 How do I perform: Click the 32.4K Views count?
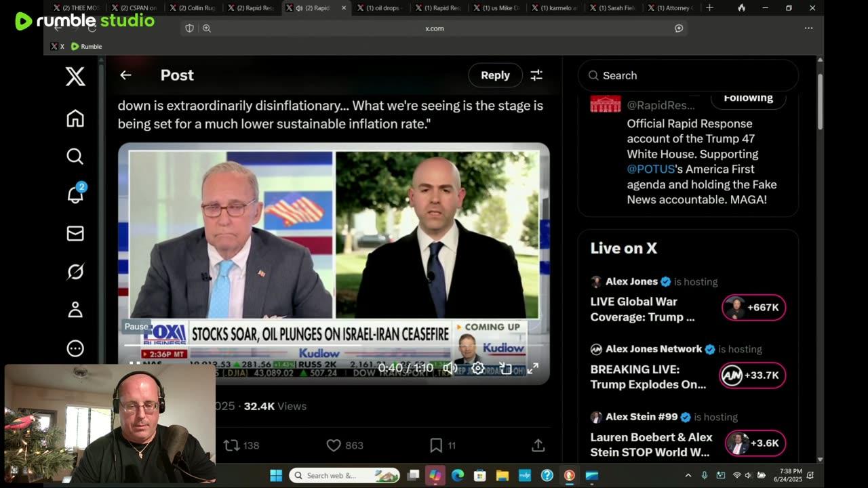pos(275,406)
